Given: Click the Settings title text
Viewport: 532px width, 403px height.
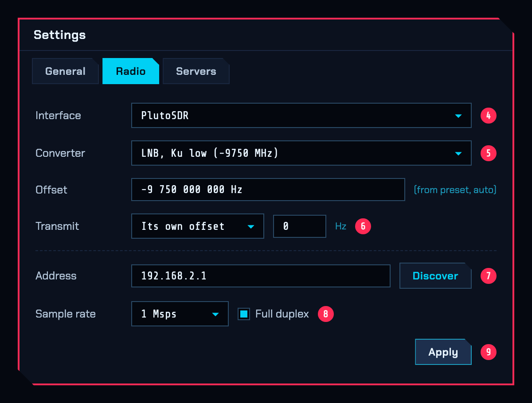Looking at the screenshot, I should [60, 35].
